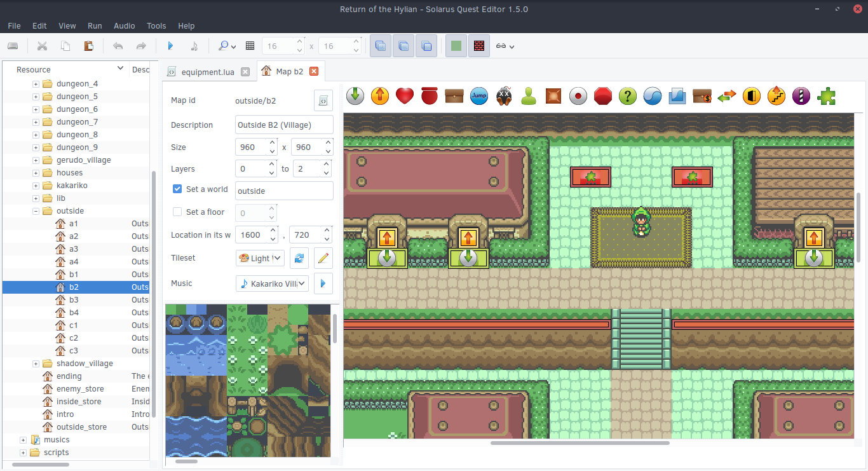The height and width of the screenshot is (471, 868).
Task: Select the crystal block entity tool
Action: click(677, 96)
